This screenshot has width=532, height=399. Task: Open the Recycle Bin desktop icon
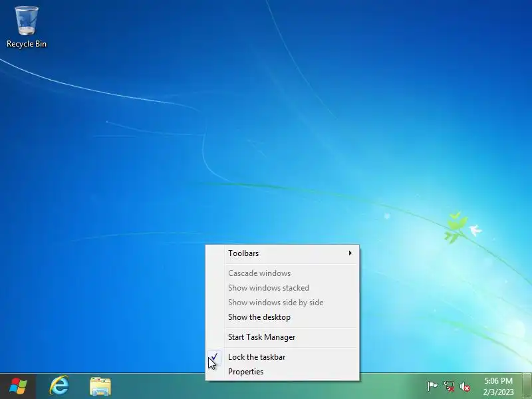27,27
